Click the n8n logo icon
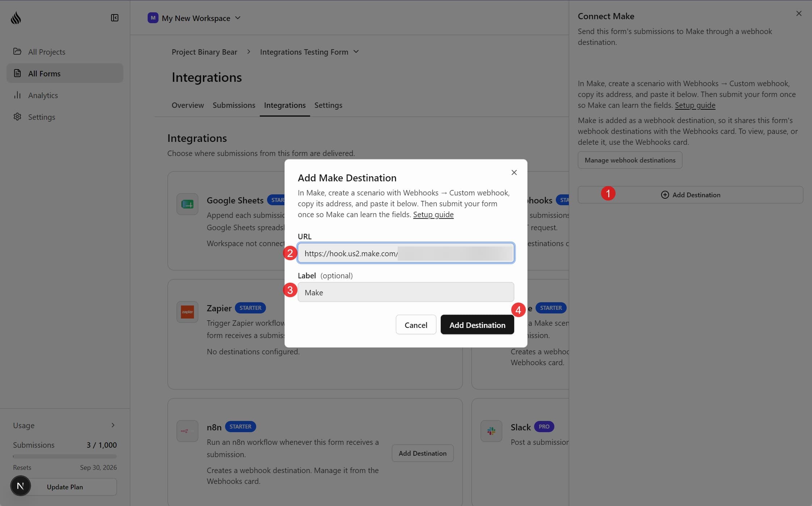Screen dimensions: 812x506 pos(187,431)
